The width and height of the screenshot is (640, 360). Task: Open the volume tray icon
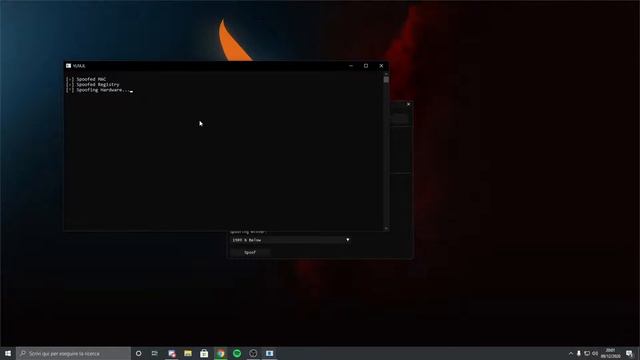[595, 353]
